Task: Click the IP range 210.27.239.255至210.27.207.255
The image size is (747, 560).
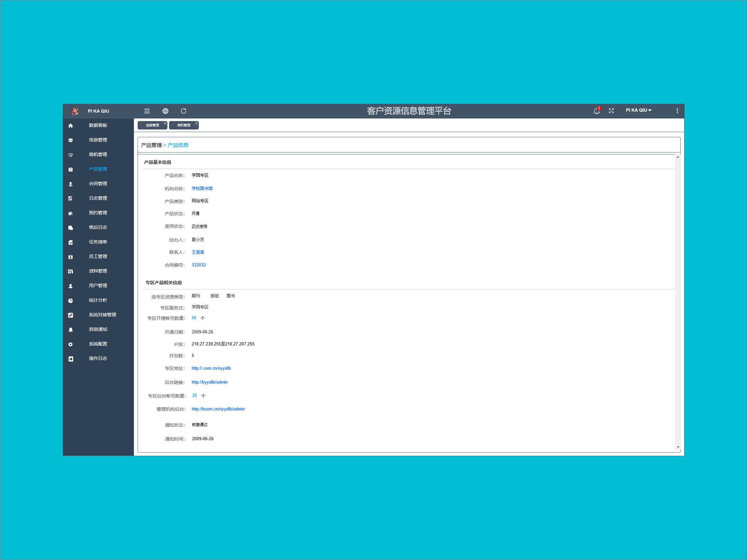Action: 223,344
